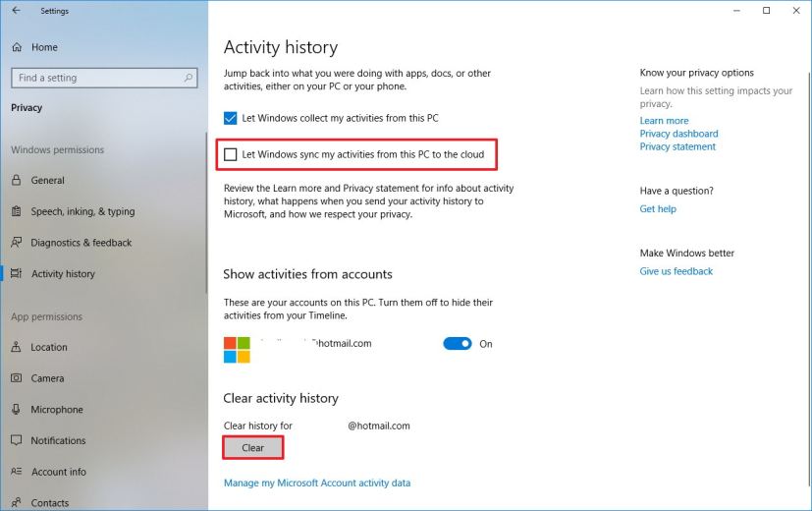
Task: Click the Find a setting search box
Action: point(104,78)
